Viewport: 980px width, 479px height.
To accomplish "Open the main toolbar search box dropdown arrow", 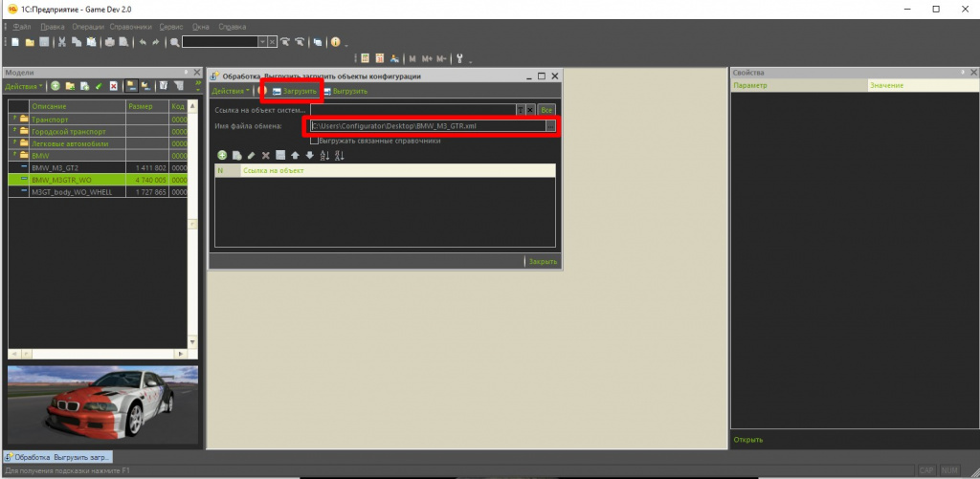I will (x=263, y=42).
